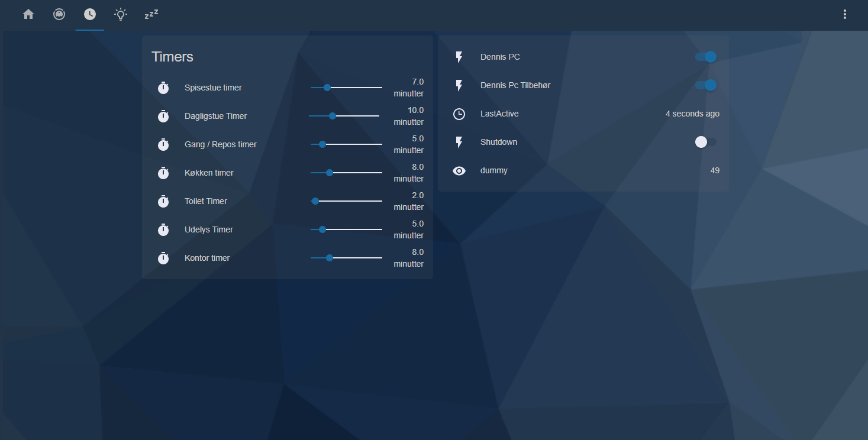Open the Gang / Repos timer label
The height and width of the screenshot is (440, 868).
click(221, 144)
